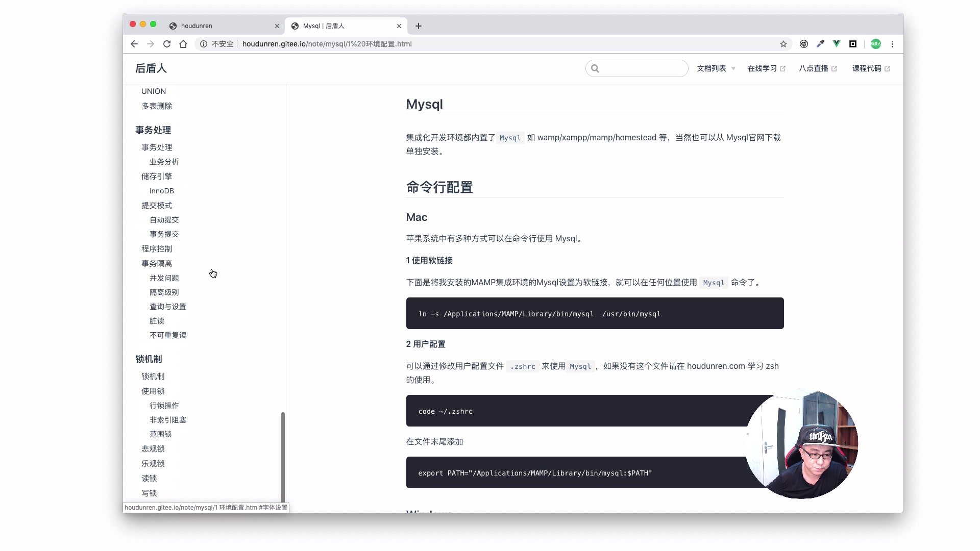This screenshot has height=551, width=980.
Task: Jump to 并发问题 section
Action: pos(164,278)
